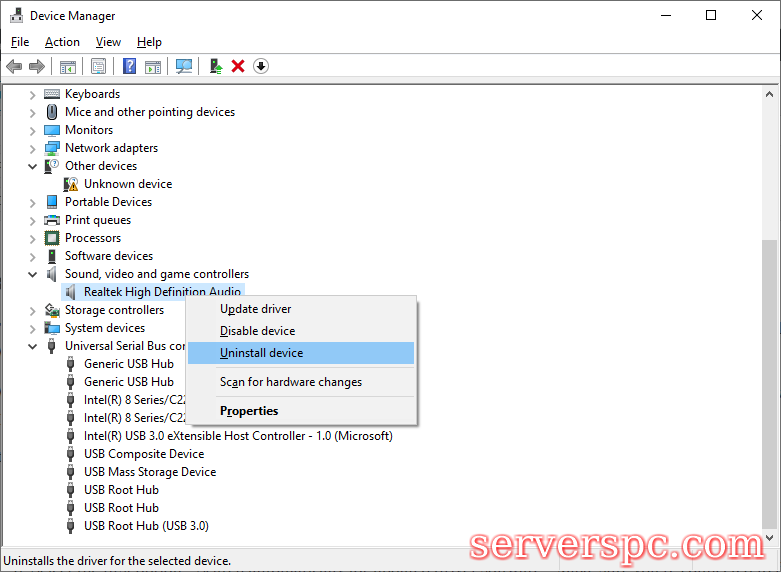The height and width of the screenshot is (572, 781).
Task: Collapse the Other devices category
Action: pos(33,166)
